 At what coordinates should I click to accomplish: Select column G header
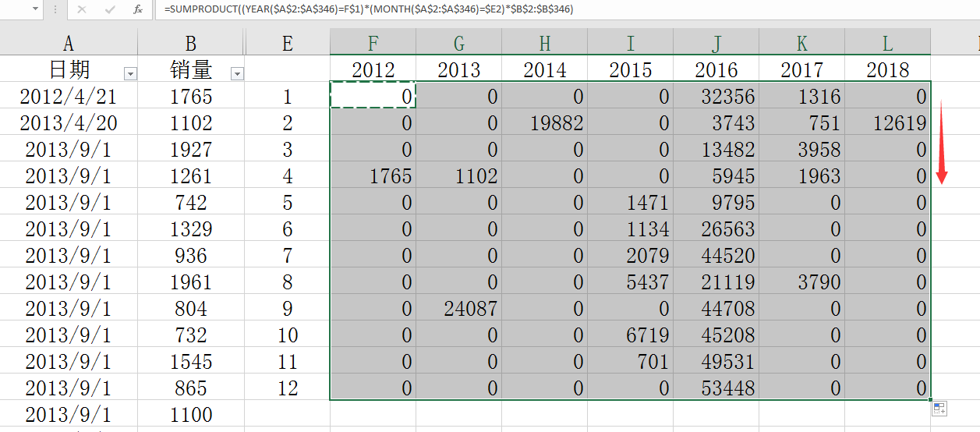[x=459, y=42]
